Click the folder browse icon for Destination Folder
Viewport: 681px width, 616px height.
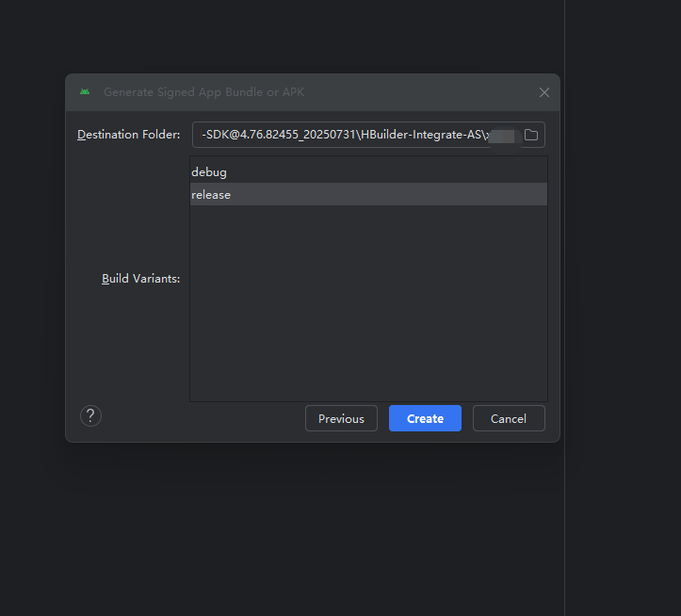pos(531,135)
